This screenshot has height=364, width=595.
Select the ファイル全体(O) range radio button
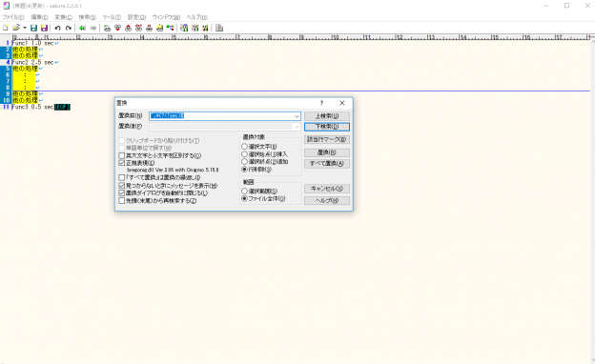point(245,198)
